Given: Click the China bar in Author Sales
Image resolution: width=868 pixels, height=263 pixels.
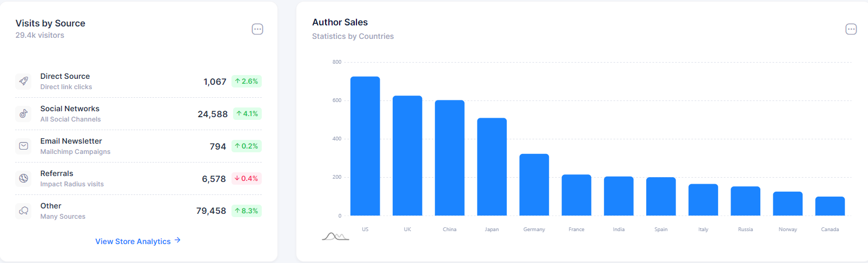Looking at the screenshot, I should click(x=449, y=158).
